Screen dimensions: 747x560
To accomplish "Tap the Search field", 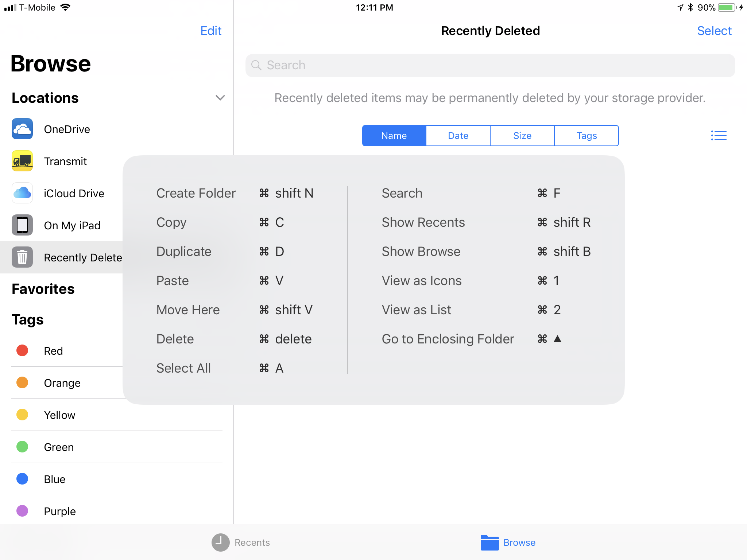I will point(490,66).
